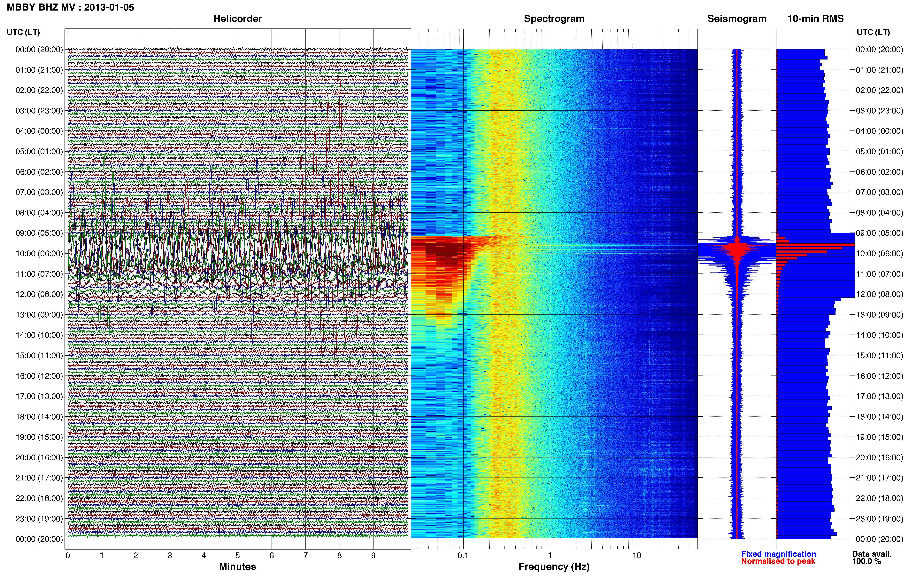The width and height of the screenshot is (924, 578).
Task: Click right time label '07:00 (03:00)'
Action: click(x=879, y=192)
